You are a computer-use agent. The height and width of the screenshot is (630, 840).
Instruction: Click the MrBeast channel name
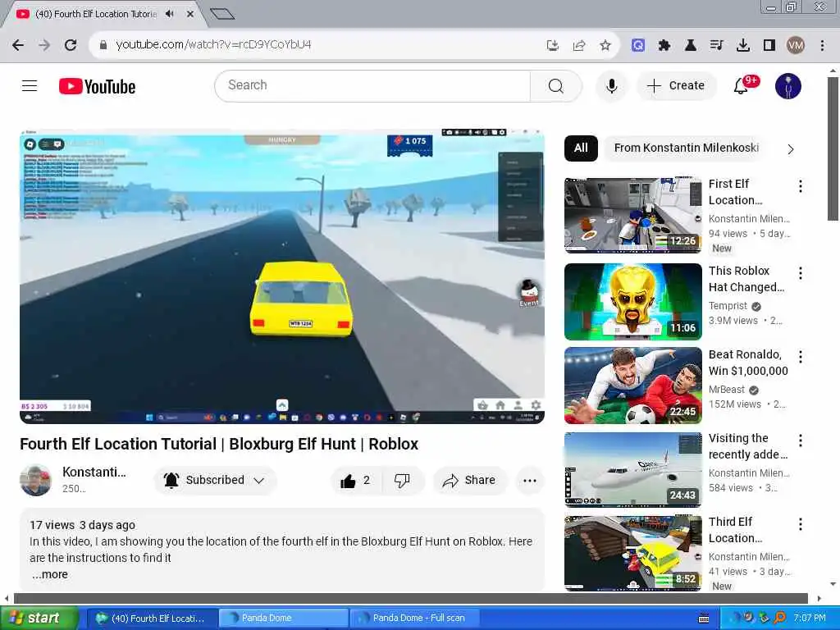coord(727,390)
